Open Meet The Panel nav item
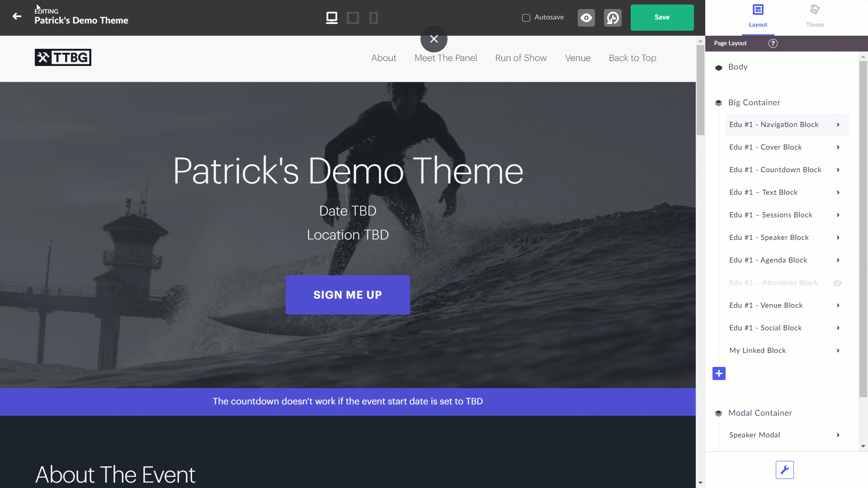868x488 pixels. tap(446, 58)
